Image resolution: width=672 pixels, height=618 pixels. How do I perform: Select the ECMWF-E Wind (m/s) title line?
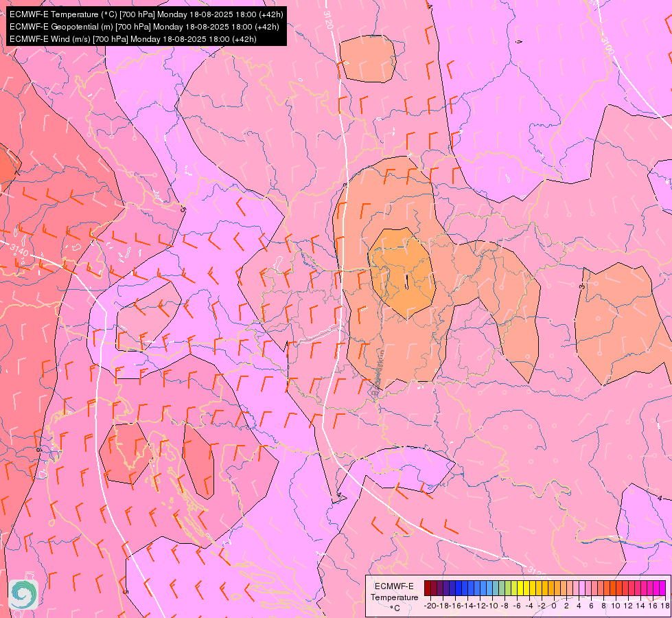(x=133, y=39)
